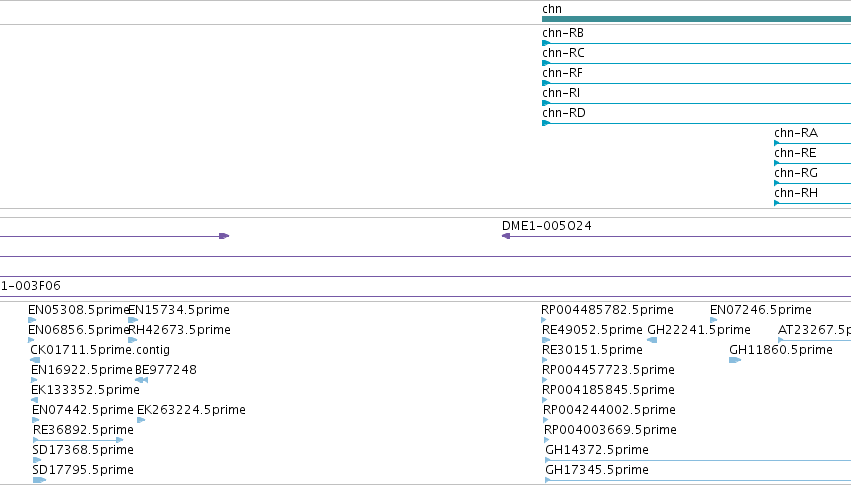Click the start arrowhead of chn-RA
This screenshot has height=485, width=851.
coord(777,143)
